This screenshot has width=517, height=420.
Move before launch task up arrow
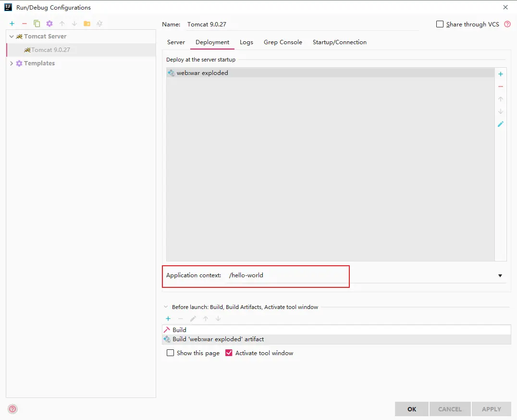pyautogui.click(x=206, y=319)
